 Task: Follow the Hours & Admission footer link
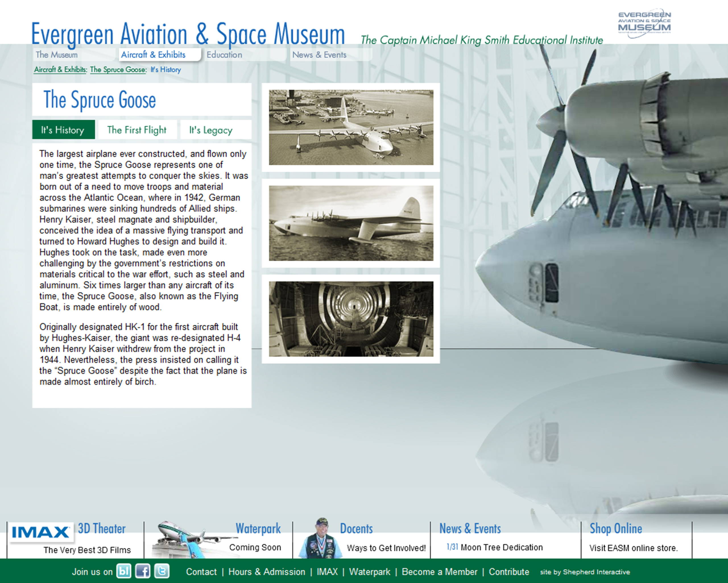click(x=266, y=572)
